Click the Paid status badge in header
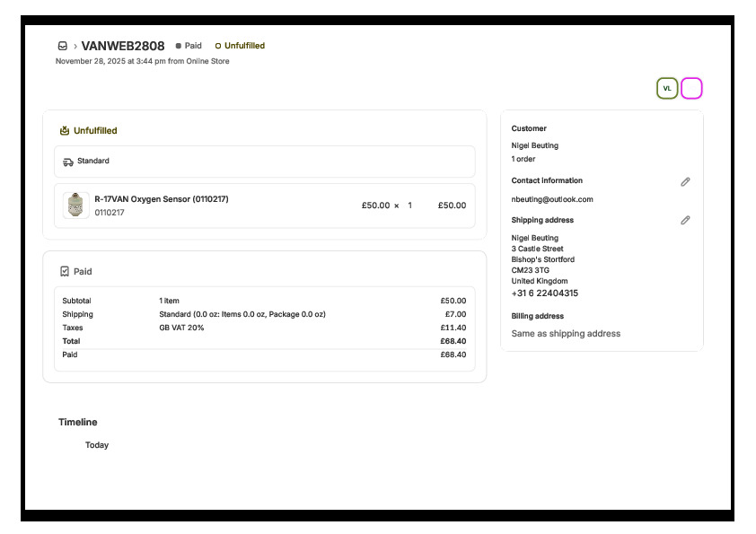756x534 pixels. (189, 46)
